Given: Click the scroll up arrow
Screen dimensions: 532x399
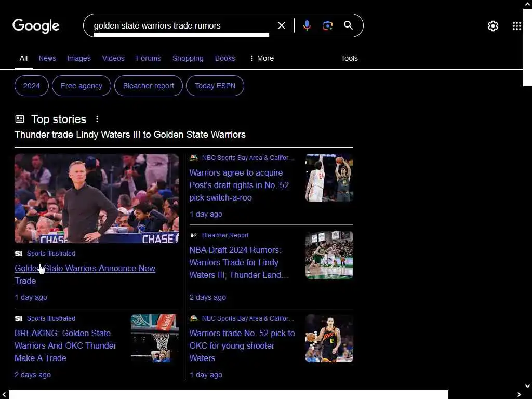Looking at the screenshot, I should click(x=528, y=4).
